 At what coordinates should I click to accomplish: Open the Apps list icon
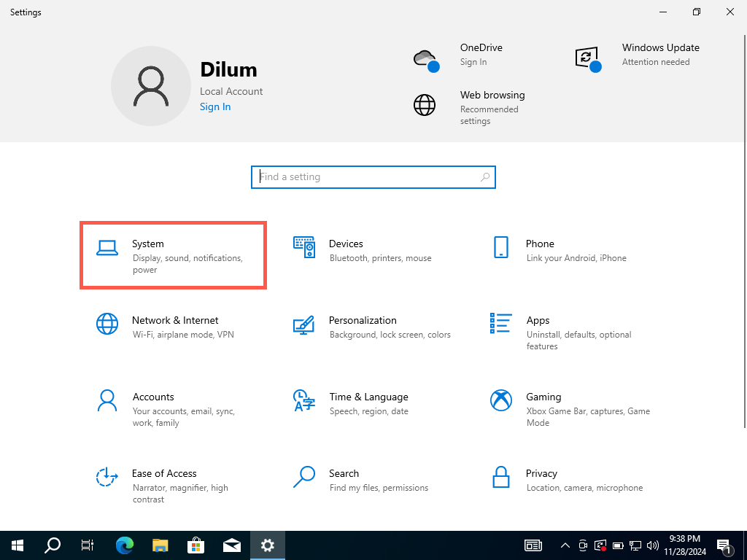501,324
